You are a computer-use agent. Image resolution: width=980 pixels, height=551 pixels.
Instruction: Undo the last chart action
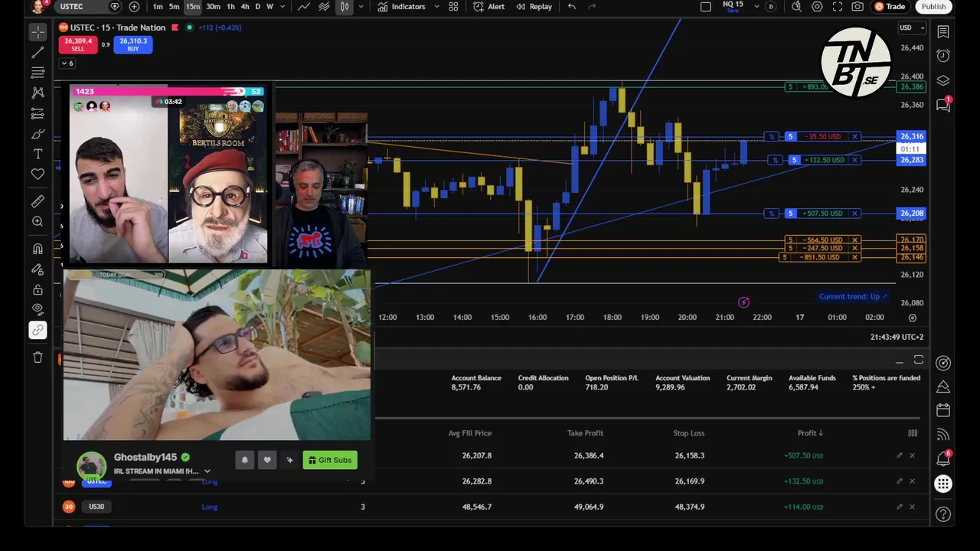572,7
